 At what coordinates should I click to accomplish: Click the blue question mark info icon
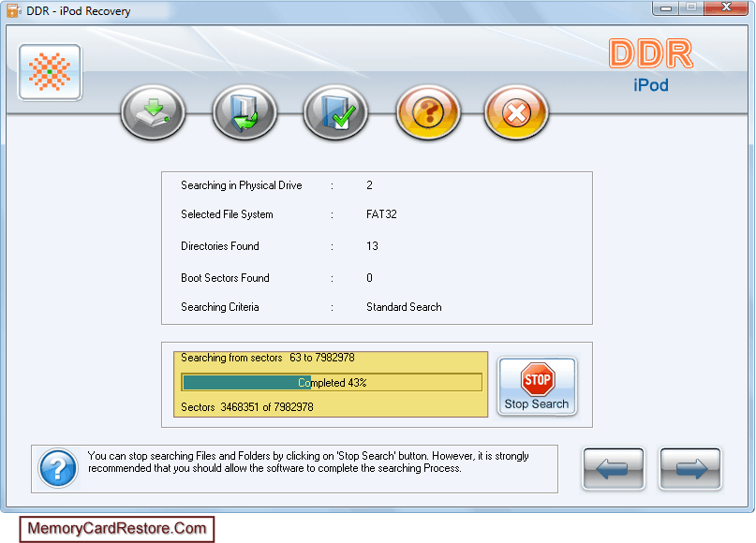pos(58,468)
